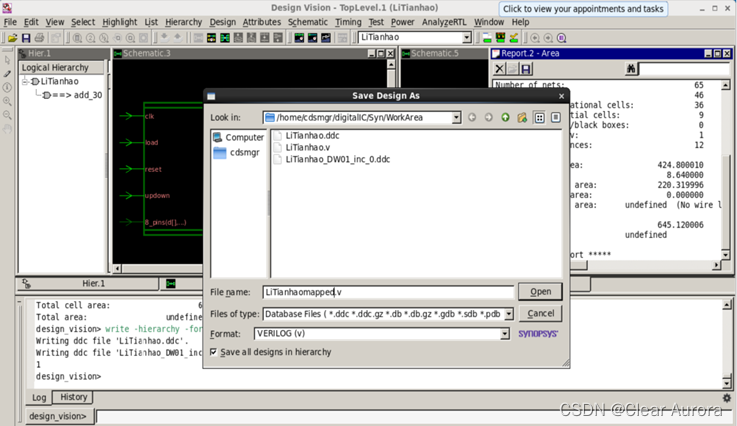Click the red-and-green chip icon in toolbar
The image size is (737, 426).
point(500,38)
